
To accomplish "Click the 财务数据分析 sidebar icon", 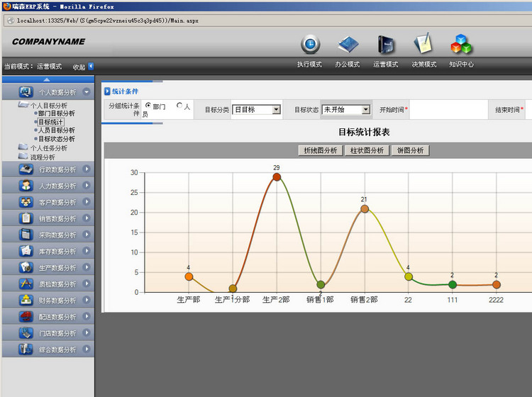I will point(26,300).
